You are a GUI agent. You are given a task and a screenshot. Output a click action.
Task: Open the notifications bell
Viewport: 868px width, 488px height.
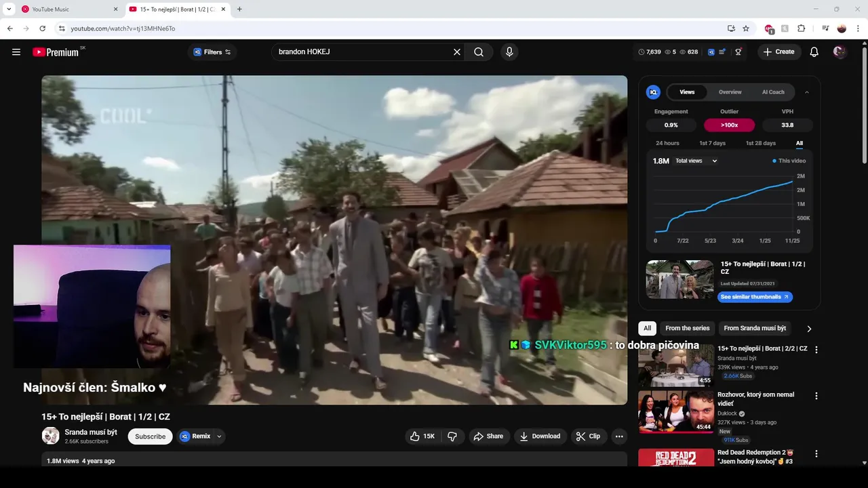click(814, 52)
